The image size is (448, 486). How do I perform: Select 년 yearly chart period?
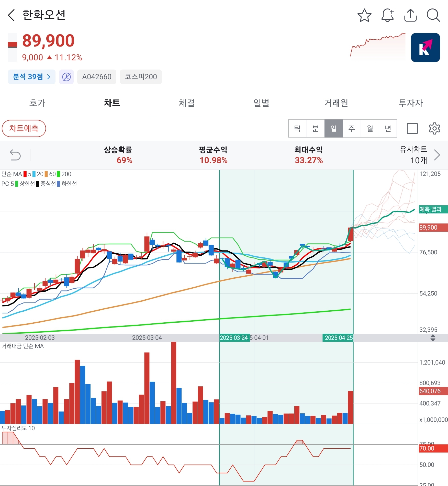coord(388,128)
